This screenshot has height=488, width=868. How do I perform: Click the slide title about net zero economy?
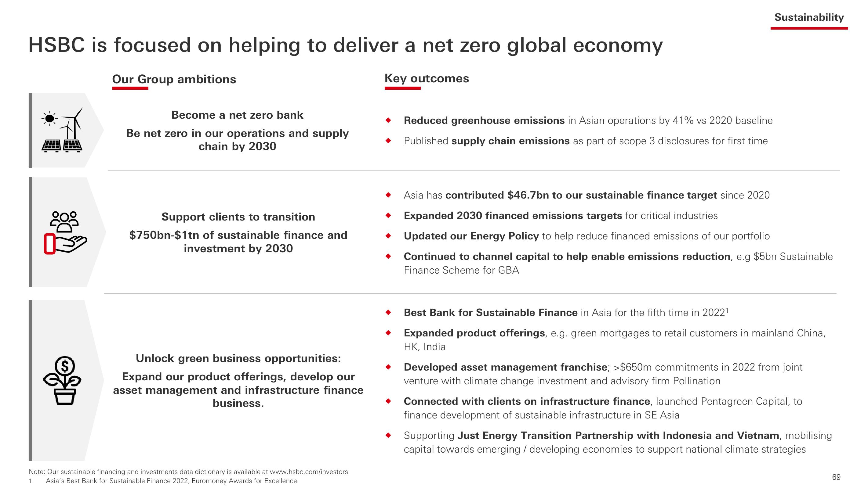point(345,45)
